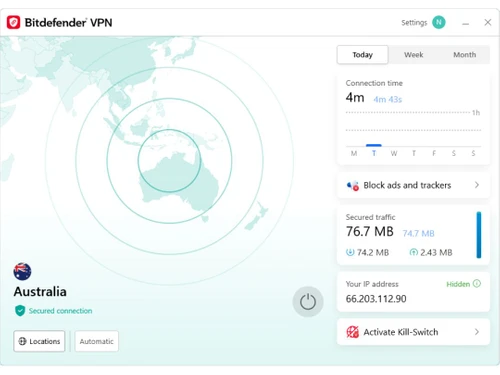Image resolution: width=500 pixels, height=375 pixels.
Task: Click the Kill-Switch red icon
Action: pyautogui.click(x=353, y=332)
